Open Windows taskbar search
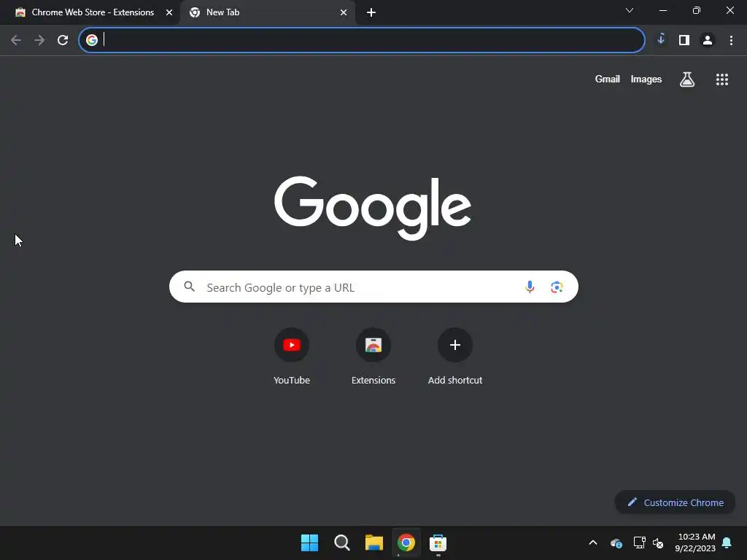The height and width of the screenshot is (560, 747). (x=342, y=542)
